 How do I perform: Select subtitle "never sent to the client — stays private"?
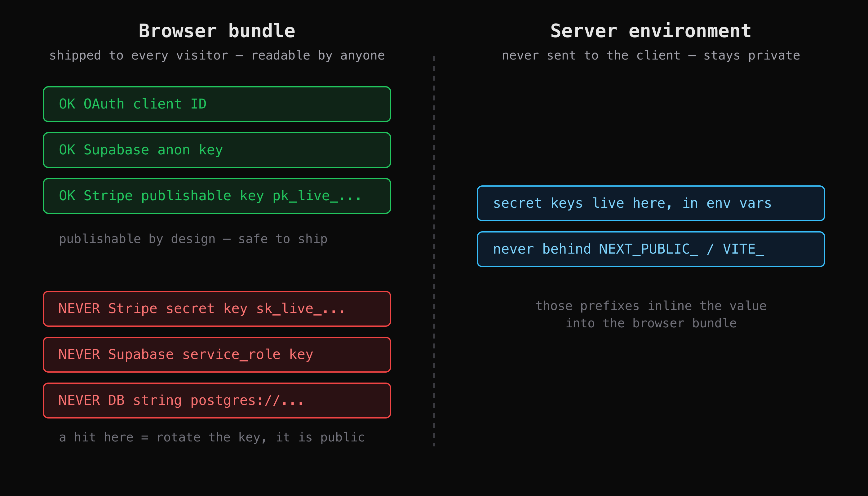(651, 55)
